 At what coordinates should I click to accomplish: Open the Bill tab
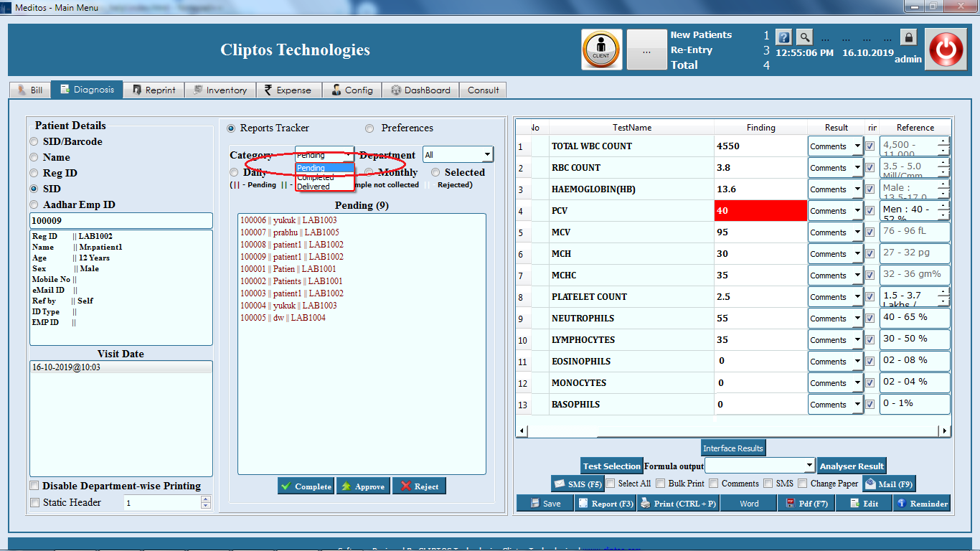click(30, 90)
